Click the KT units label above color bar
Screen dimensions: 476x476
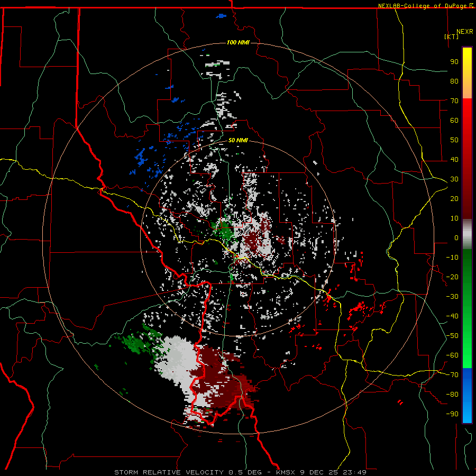[x=451, y=36]
